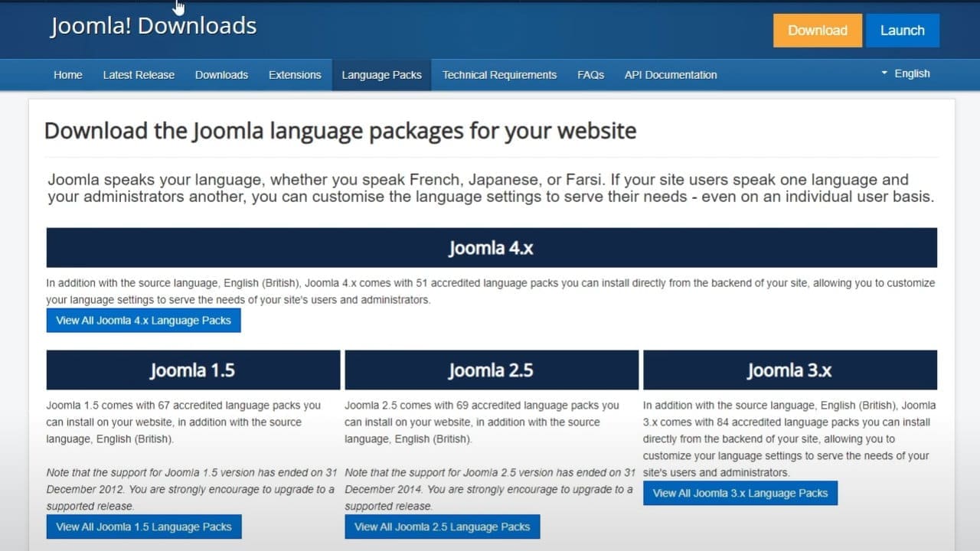Viewport: 980px width, 551px height.
Task: Click the blue Launch button
Action: click(x=903, y=31)
